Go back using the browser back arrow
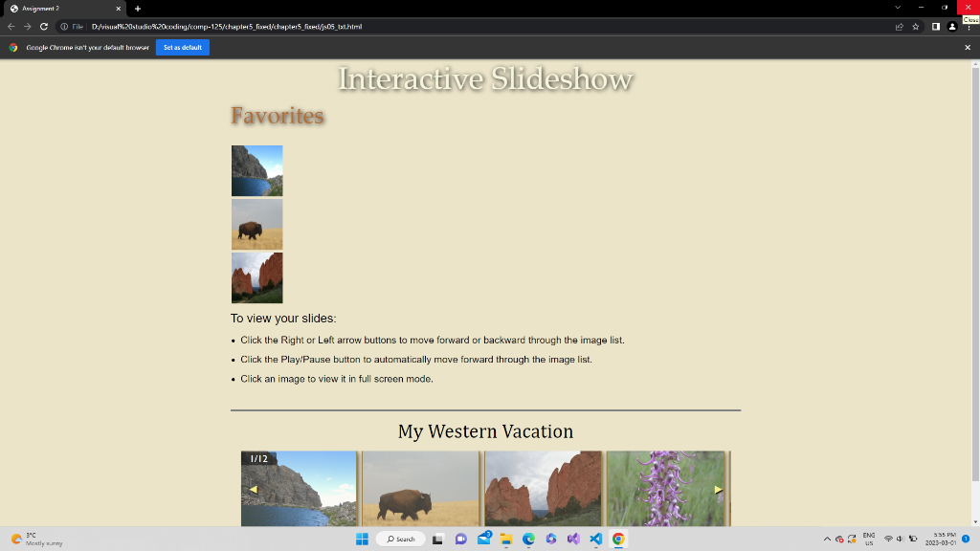This screenshot has width=980, height=551. (11, 26)
